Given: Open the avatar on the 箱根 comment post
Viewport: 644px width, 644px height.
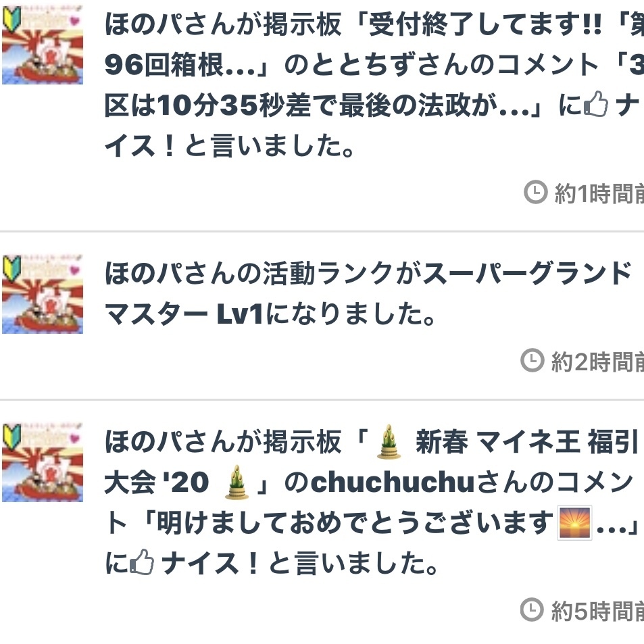Looking at the screenshot, I should click(43, 45).
